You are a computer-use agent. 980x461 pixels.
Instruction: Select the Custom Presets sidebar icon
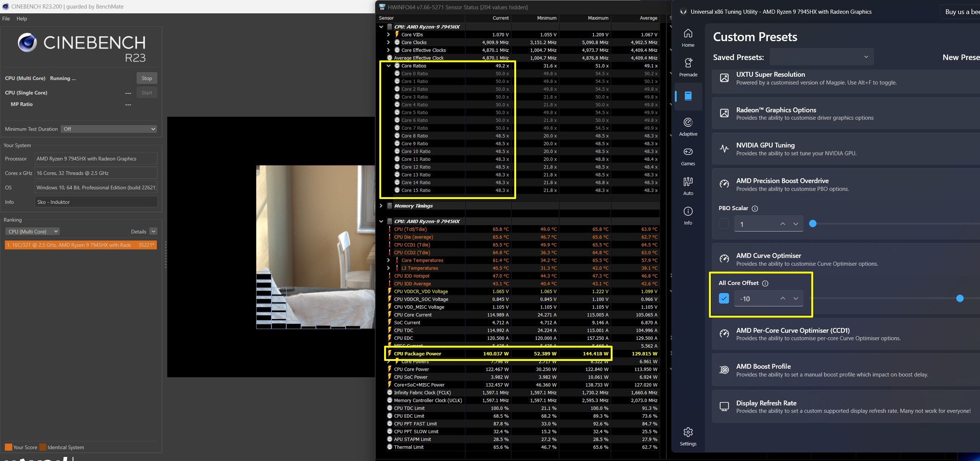tap(688, 96)
